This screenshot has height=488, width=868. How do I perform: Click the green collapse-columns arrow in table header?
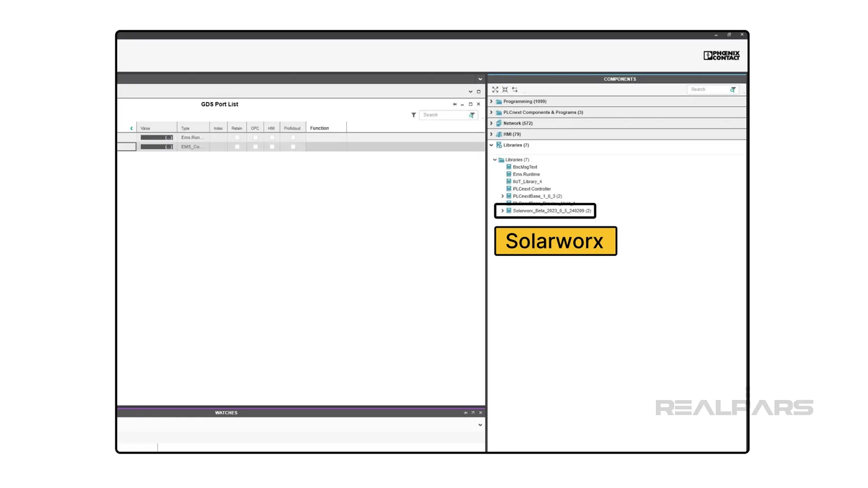tap(132, 128)
